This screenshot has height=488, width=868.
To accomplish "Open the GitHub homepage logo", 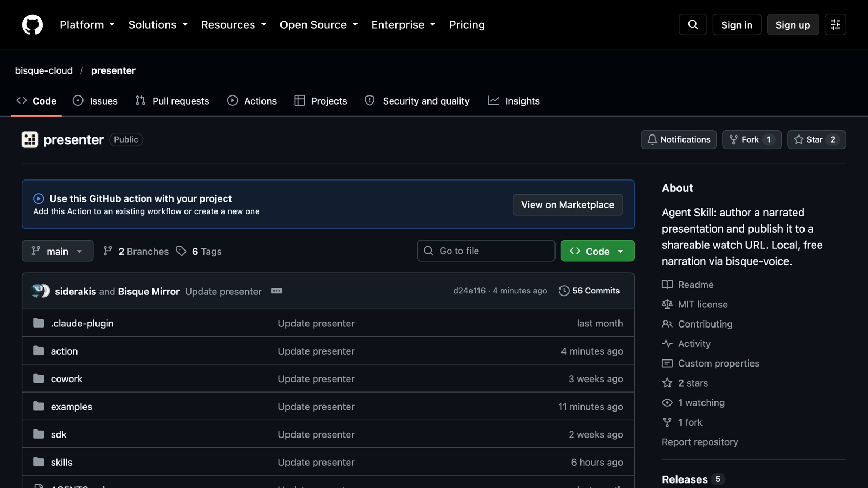I will tap(33, 24).
